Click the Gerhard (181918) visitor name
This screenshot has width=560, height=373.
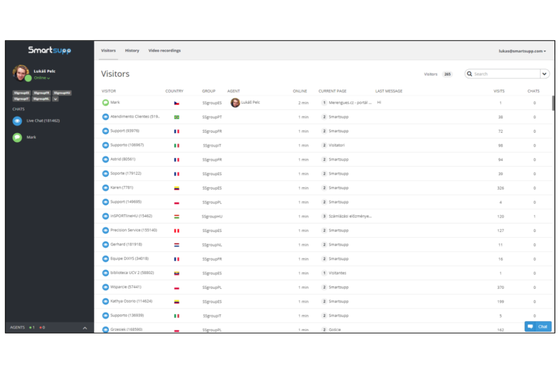pos(126,244)
